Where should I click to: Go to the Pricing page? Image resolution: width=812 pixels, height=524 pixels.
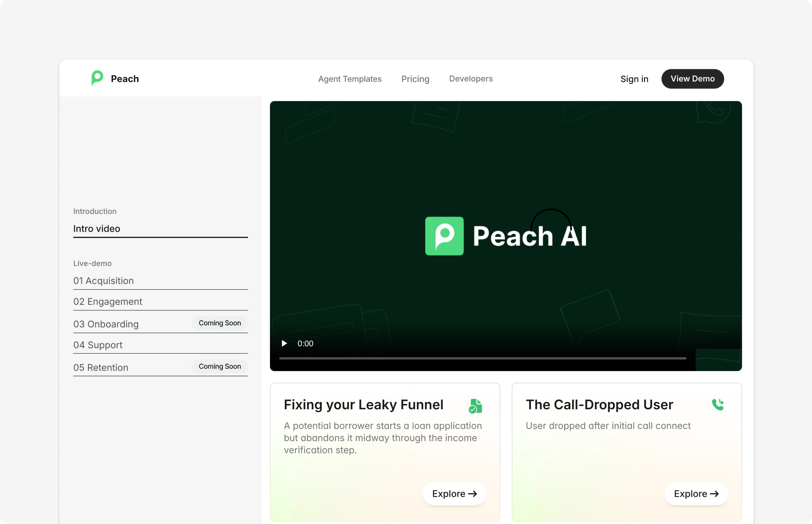point(415,79)
